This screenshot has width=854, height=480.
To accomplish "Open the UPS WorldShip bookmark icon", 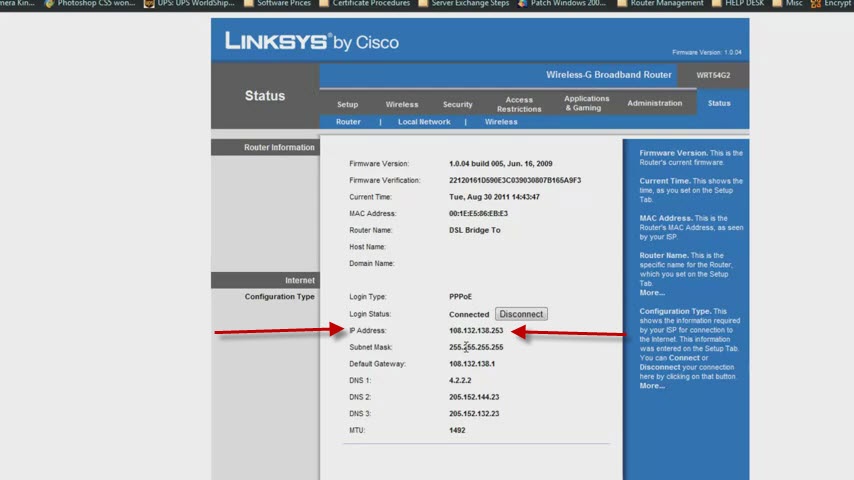I will (x=149, y=3).
